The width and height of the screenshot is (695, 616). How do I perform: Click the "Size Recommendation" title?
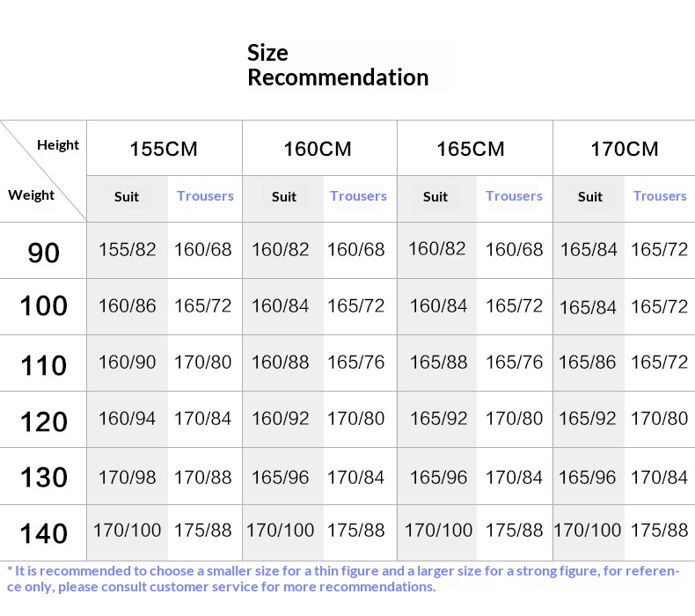[337, 65]
